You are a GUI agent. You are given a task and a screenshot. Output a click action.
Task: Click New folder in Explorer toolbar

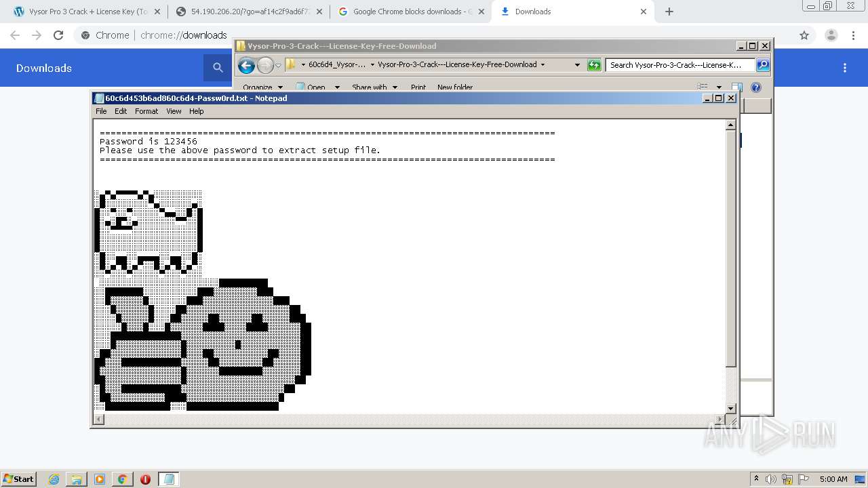(x=455, y=87)
